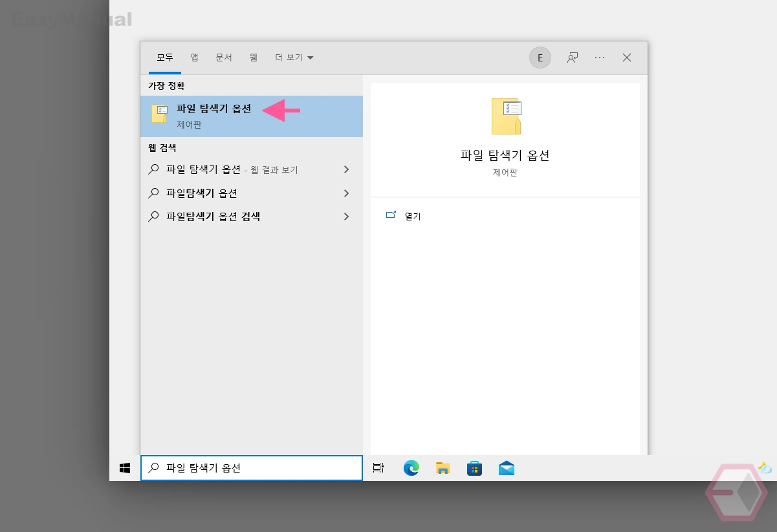777x532 pixels.
Task: Open Task View in the taskbar
Action: (378, 468)
